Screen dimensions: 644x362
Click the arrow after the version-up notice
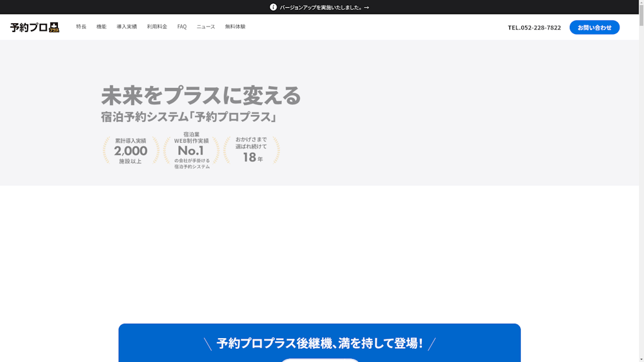(x=367, y=8)
